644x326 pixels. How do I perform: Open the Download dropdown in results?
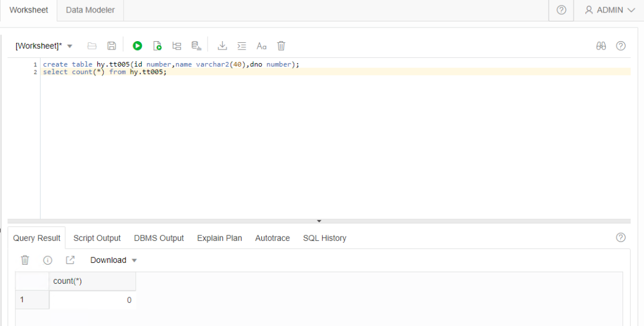click(x=113, y=260)
